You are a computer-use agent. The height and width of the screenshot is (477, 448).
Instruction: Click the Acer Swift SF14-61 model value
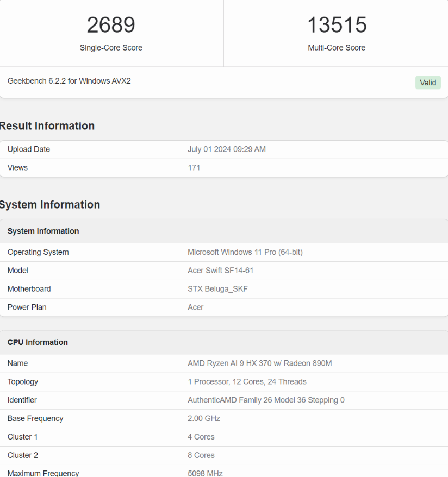[220, 271]
